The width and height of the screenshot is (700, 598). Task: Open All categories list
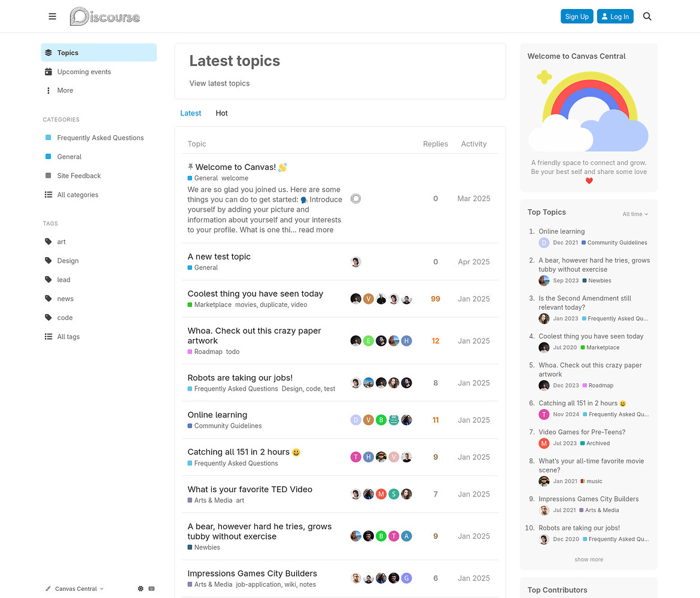coord(77,195)
